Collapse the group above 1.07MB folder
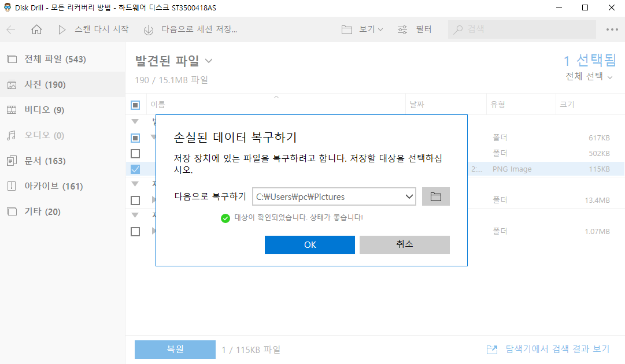The width and height of the screenshot is (625, 364). coord(135,215)
